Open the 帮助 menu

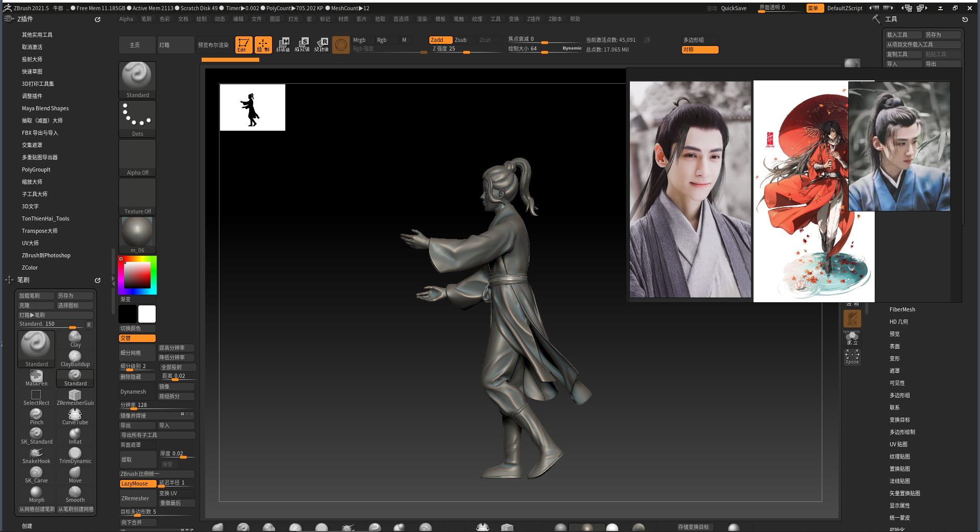(x=575, y=19)
